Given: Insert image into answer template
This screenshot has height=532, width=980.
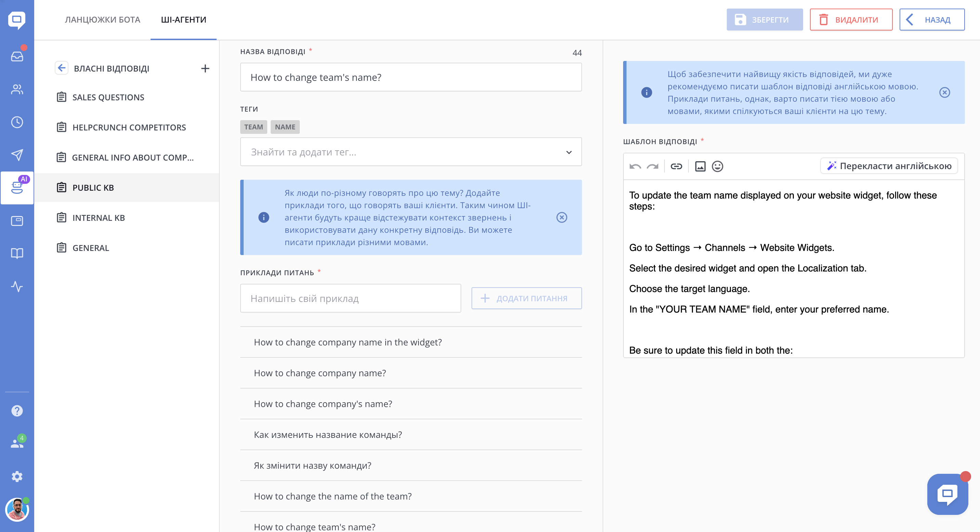Looking at the screenshot, I should coord(700,166).
